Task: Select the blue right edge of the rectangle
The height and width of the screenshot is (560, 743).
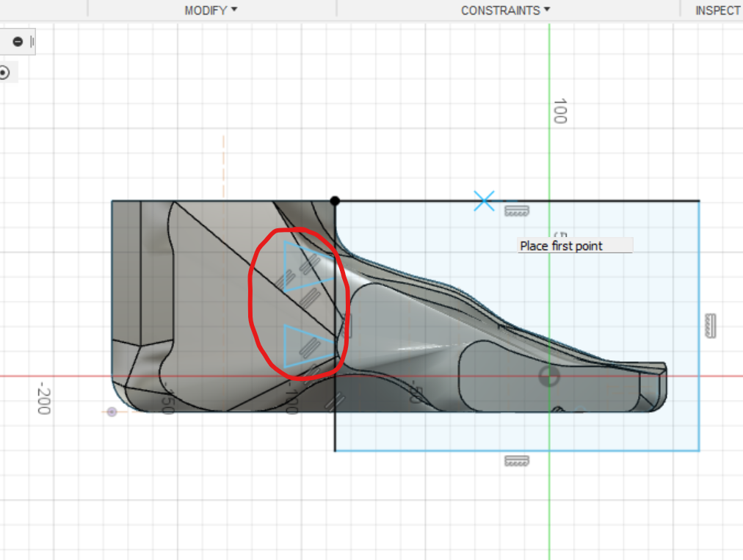Action: point(699,326)
